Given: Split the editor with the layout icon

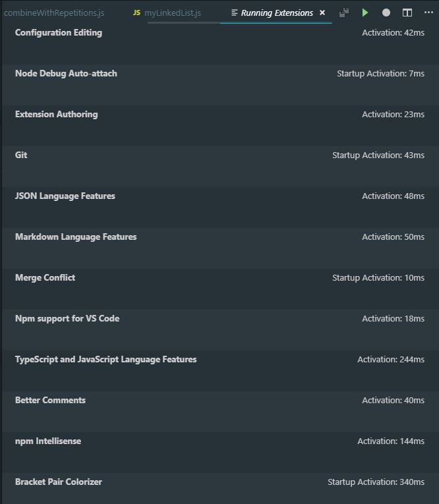Looking at the screenshot, I should [407, 13].
